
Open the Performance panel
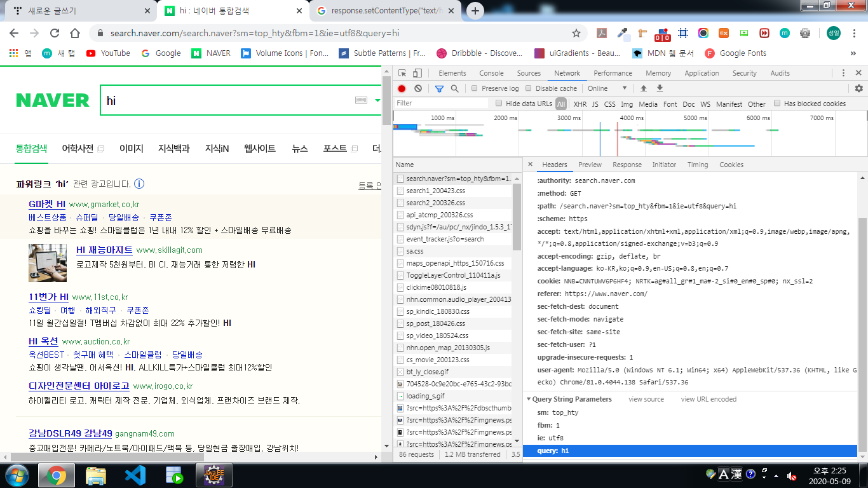(x=613, y=73)
